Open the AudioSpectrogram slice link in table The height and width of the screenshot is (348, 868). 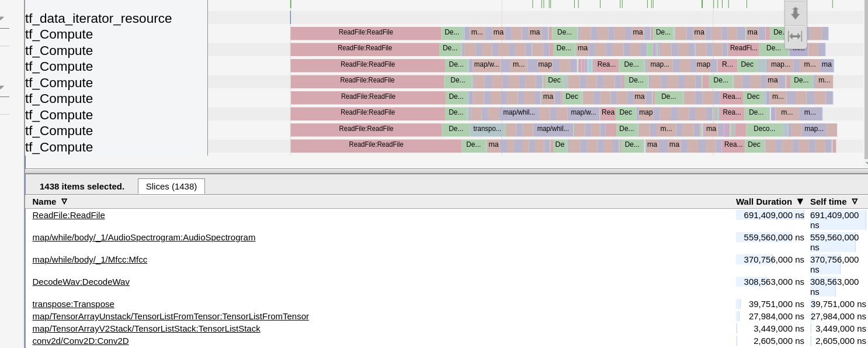pyautogui.click(x=144, y=237)
